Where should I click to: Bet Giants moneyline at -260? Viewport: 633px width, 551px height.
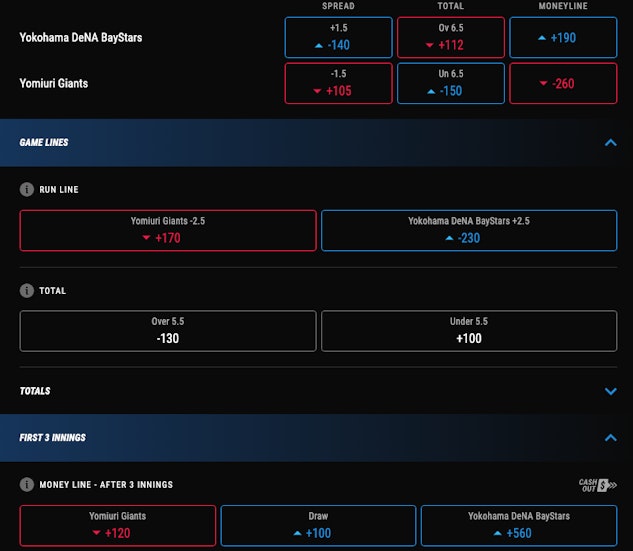coord(563,84)
